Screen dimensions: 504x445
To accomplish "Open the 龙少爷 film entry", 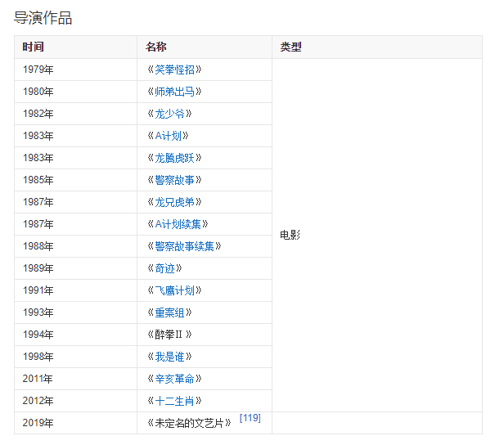I will coord(169,114).
